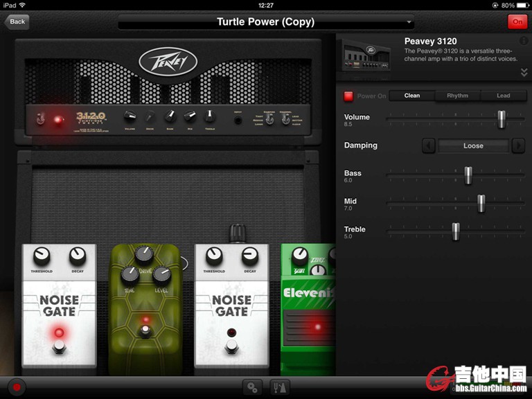
Task: Click the Peavey 3120 title text
Action: (x=430, y=42)
